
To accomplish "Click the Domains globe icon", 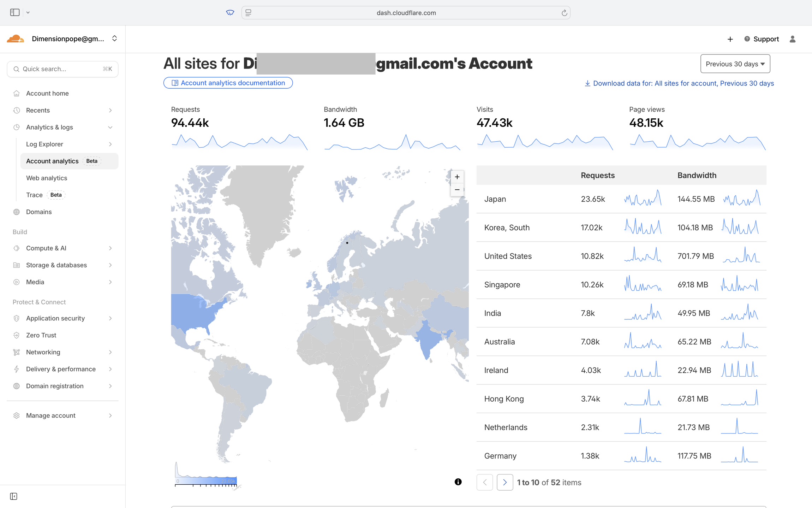I will click(17, 212).
